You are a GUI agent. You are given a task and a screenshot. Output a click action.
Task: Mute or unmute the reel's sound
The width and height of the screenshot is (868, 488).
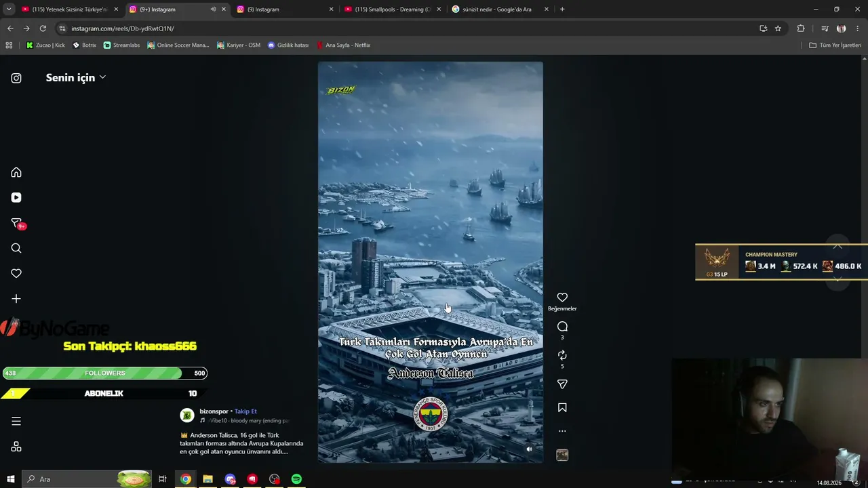(x=530, y=449)
